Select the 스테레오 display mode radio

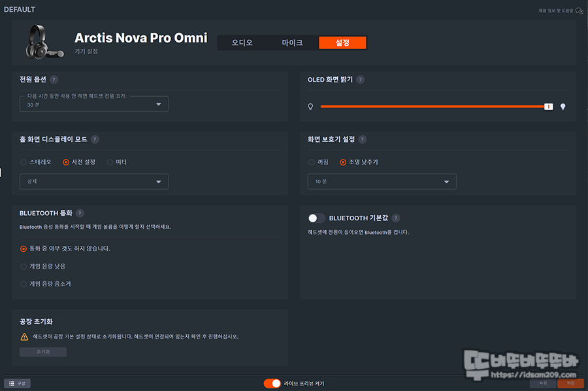(24, 162)
